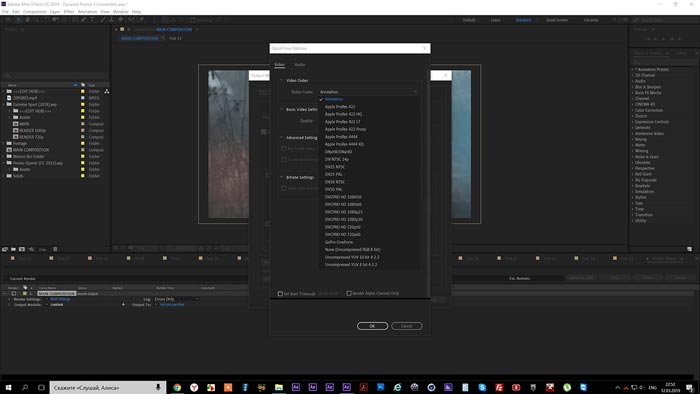Screen dimensions: 700x394
Task: Expand the Footage folder
Action: click(x=4, y=144)
